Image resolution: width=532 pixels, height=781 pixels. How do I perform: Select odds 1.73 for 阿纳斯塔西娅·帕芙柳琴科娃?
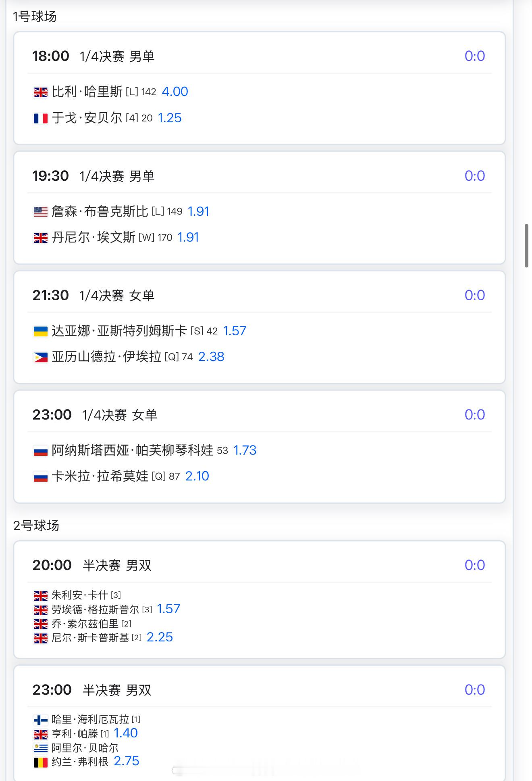click(x=245, y=450)
